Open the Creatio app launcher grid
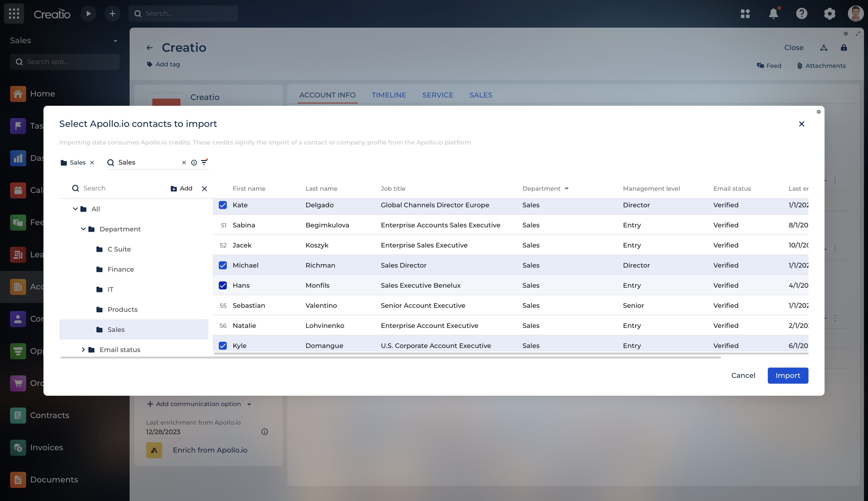This screenshot has height=501, width=868. click(x=14, y=13)
